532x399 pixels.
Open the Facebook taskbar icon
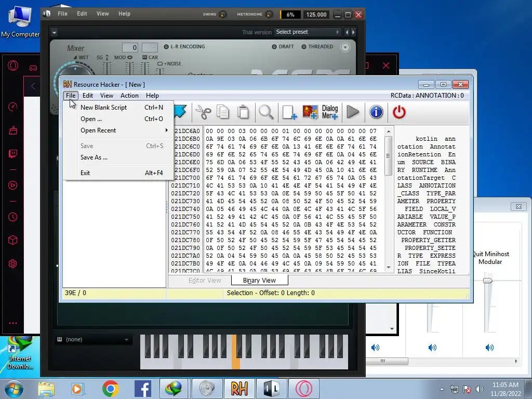143,388
